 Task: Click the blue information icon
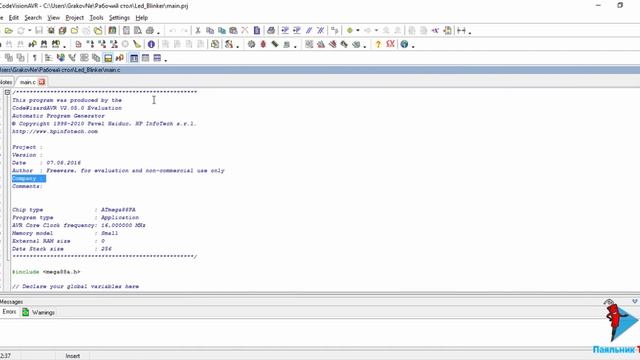pos(151,44)
